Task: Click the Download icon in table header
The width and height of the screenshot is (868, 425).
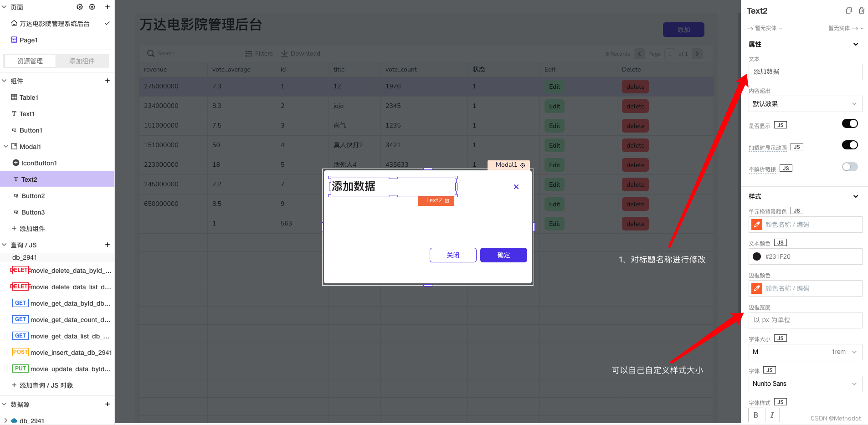Action: point(284,53)
